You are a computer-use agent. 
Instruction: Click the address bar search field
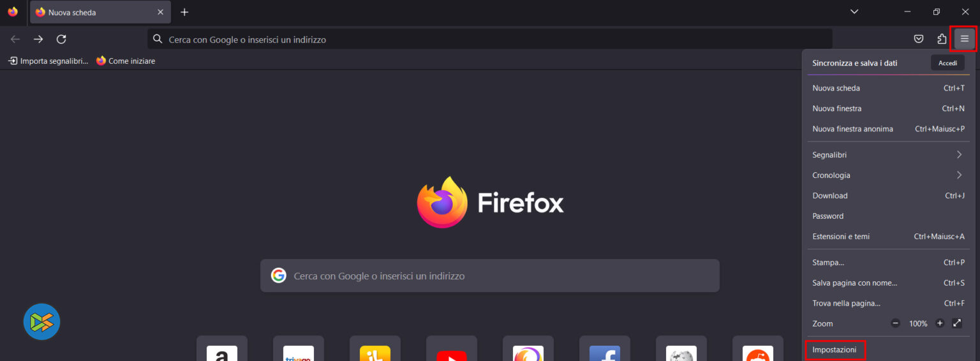[x=490, y=39]
